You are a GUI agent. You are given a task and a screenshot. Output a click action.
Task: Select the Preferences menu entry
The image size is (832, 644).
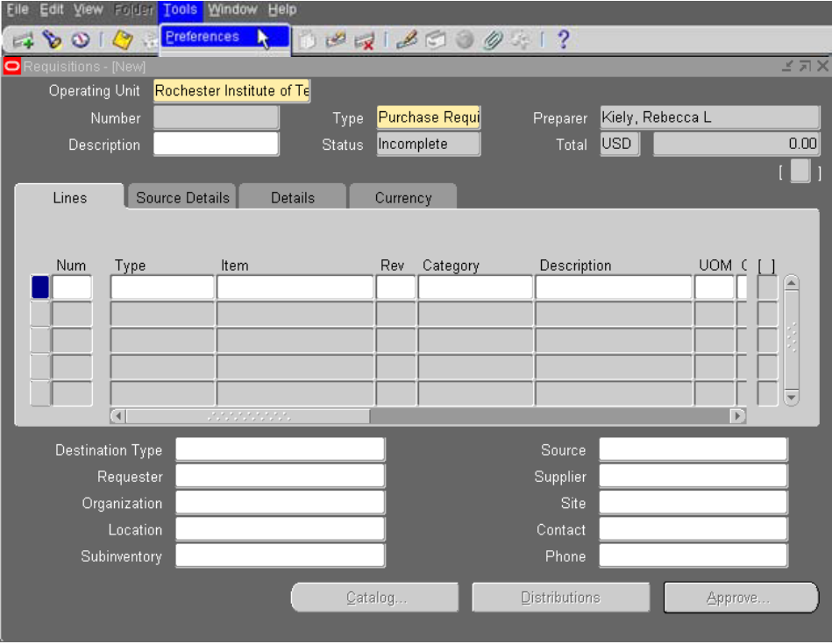(203, 37)
